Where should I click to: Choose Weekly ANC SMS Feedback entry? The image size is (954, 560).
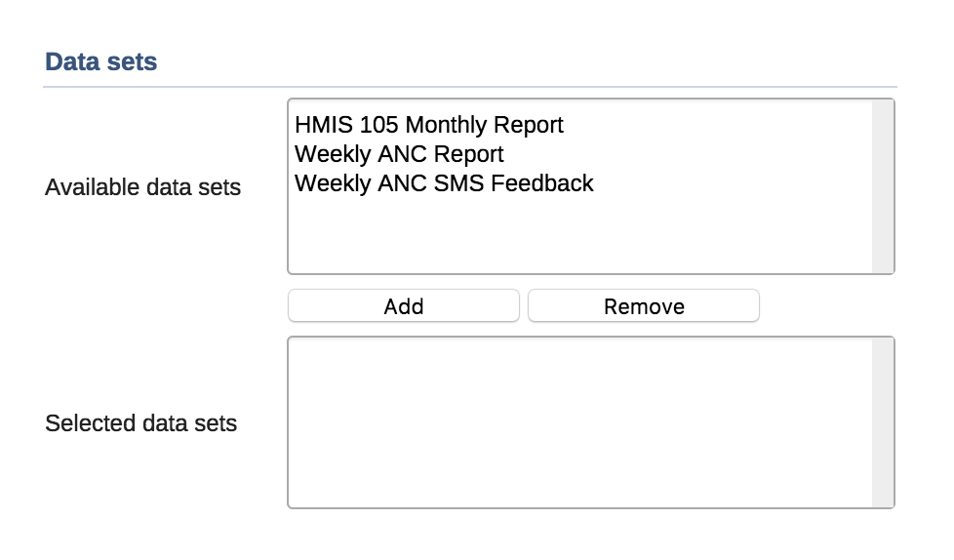444,183
